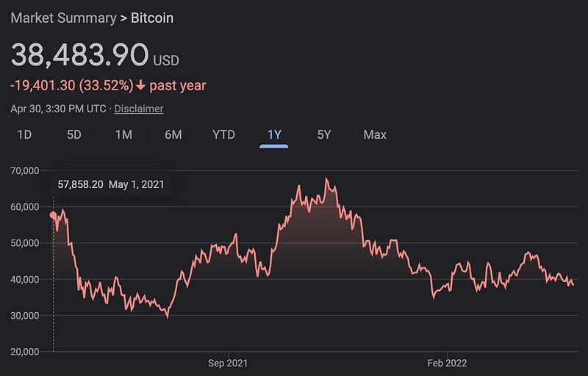The height and width of the screenshot is (376, 588).
Task: Choose the 6M time range
Action: click(173, 134)
